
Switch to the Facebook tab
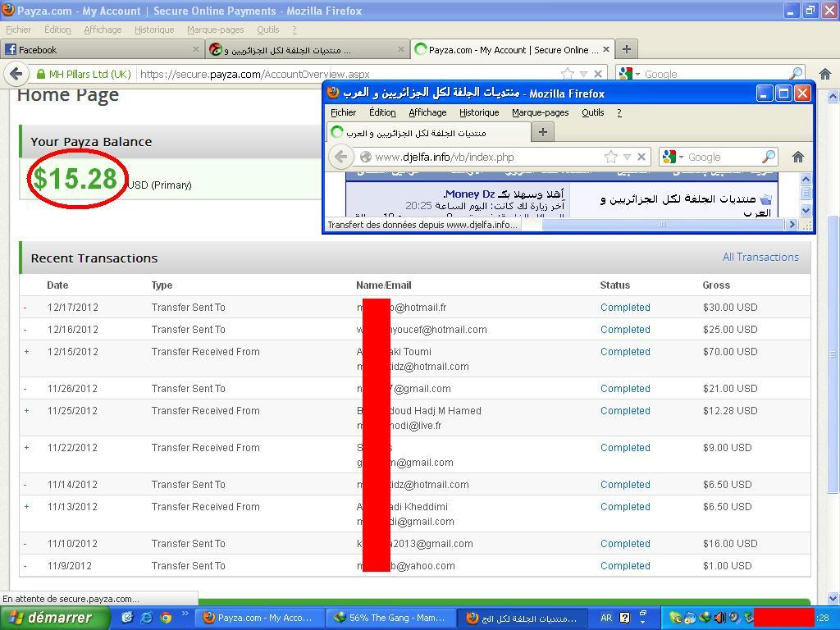(103, 50)
